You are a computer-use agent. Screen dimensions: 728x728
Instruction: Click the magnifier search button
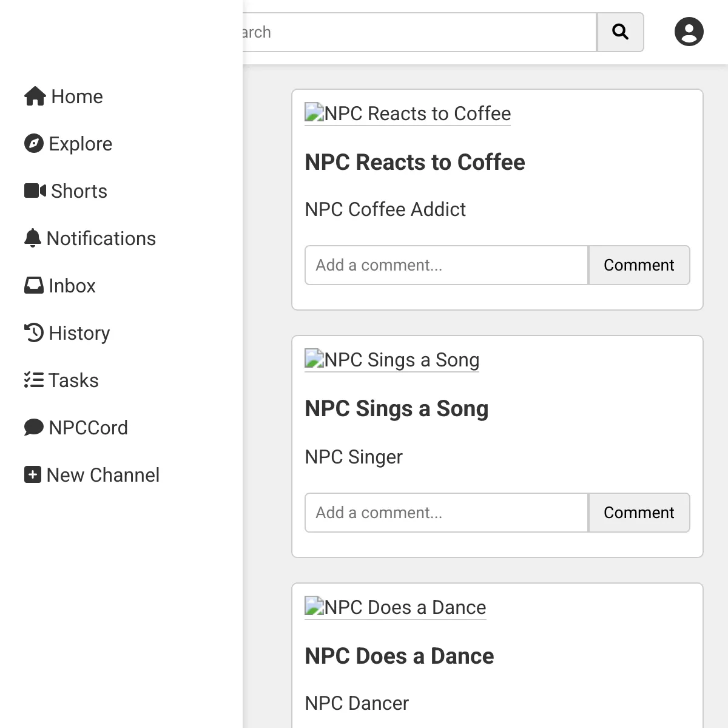point(620,32)
